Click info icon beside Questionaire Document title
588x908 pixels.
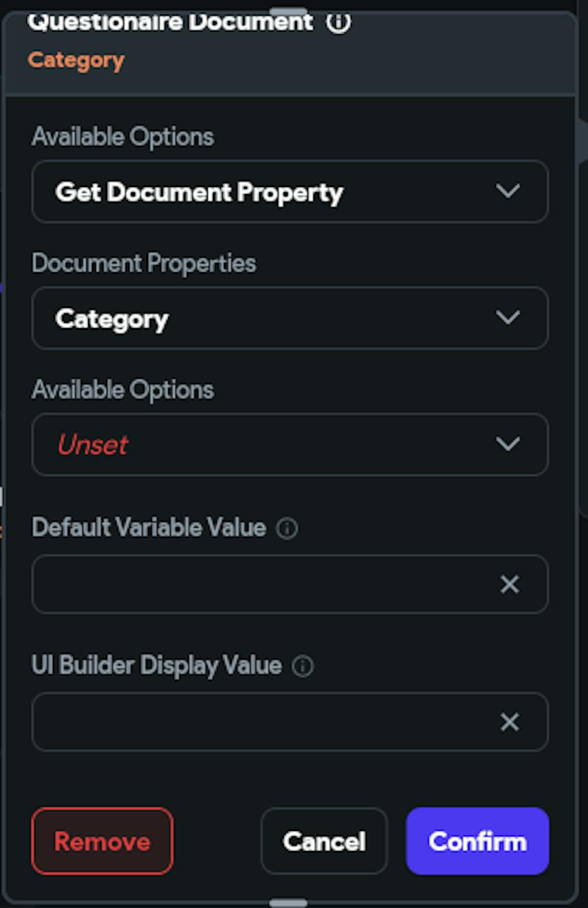point(338,22)
